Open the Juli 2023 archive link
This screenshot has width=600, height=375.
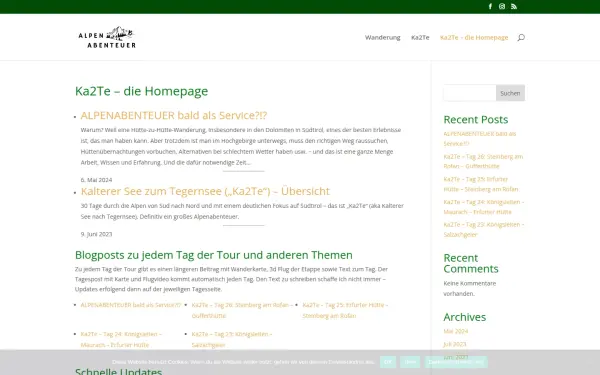tap(455, 344)
